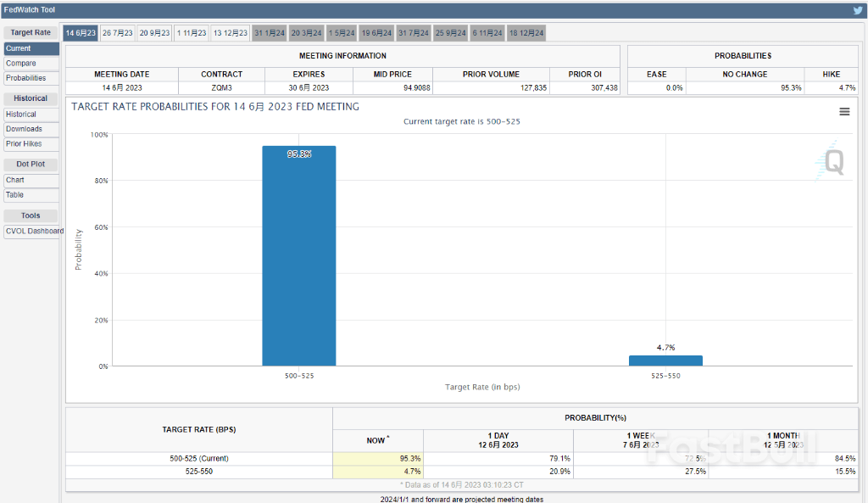Switch to the 20 9月23 meeting tab
Viewport: 868px width, 503px height.
pos(154,33)
